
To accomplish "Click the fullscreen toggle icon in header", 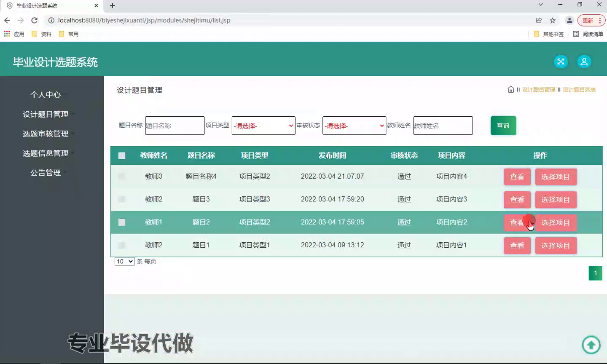I will click(561, 62).
